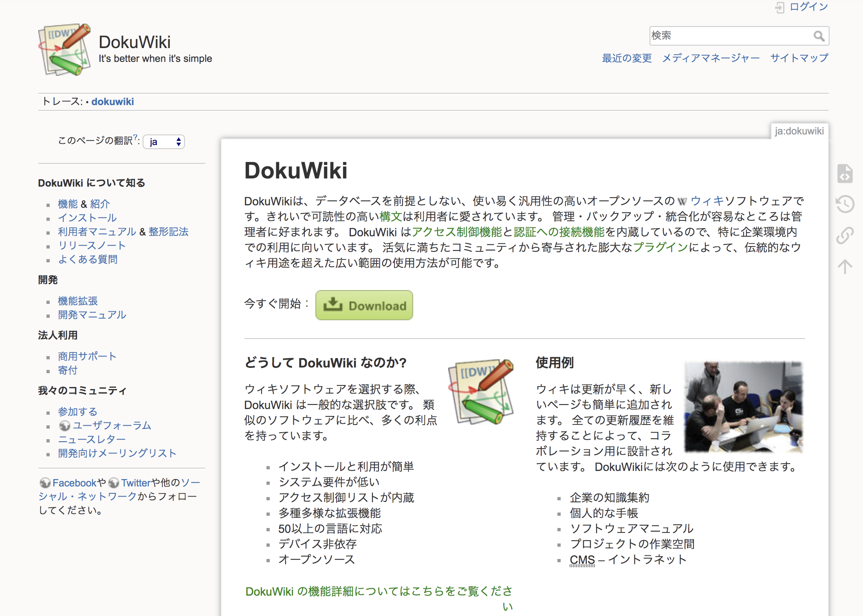The image size is (863, 616).
Task: Click the ソーシャル・ネットワーク link
Action: click(x=88, y=497)
